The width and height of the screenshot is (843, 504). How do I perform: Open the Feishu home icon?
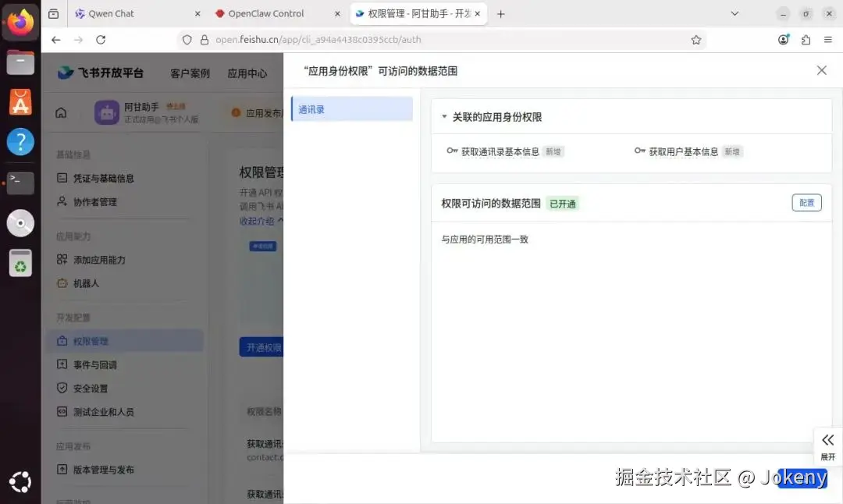point(62,113)
